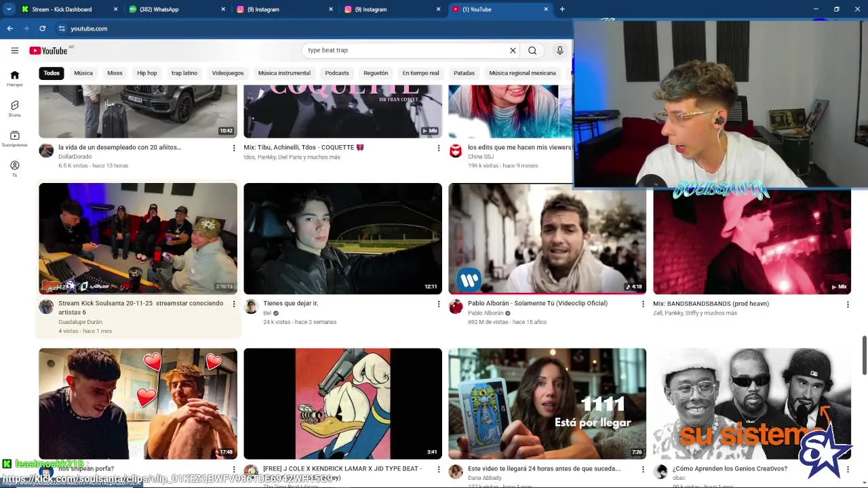Open options menu for J Cole type beat
The image size is (868, 488).
tap(439, 469)
